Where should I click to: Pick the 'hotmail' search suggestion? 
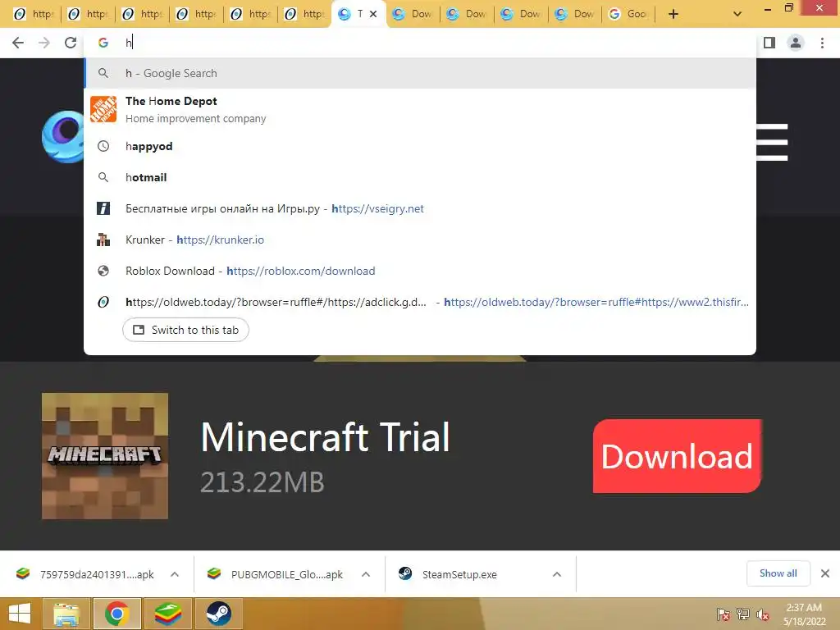pyautogui.click(x=420, y=177)
